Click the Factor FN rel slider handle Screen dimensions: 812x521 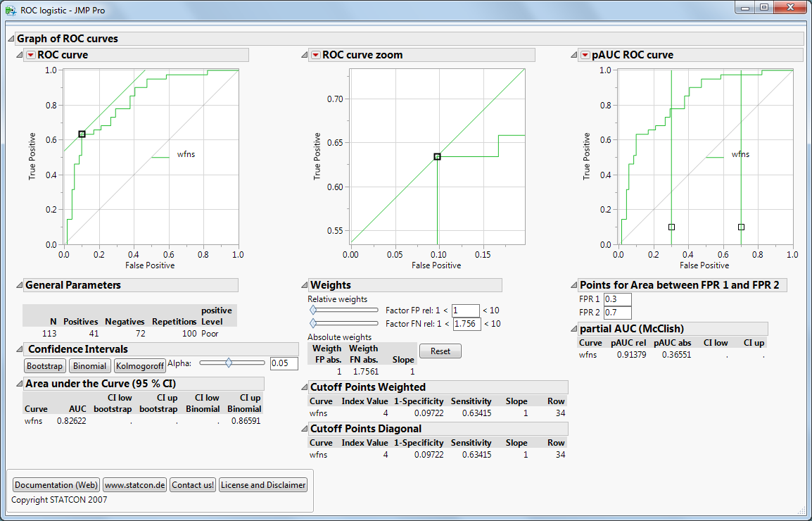click(313, 323)
